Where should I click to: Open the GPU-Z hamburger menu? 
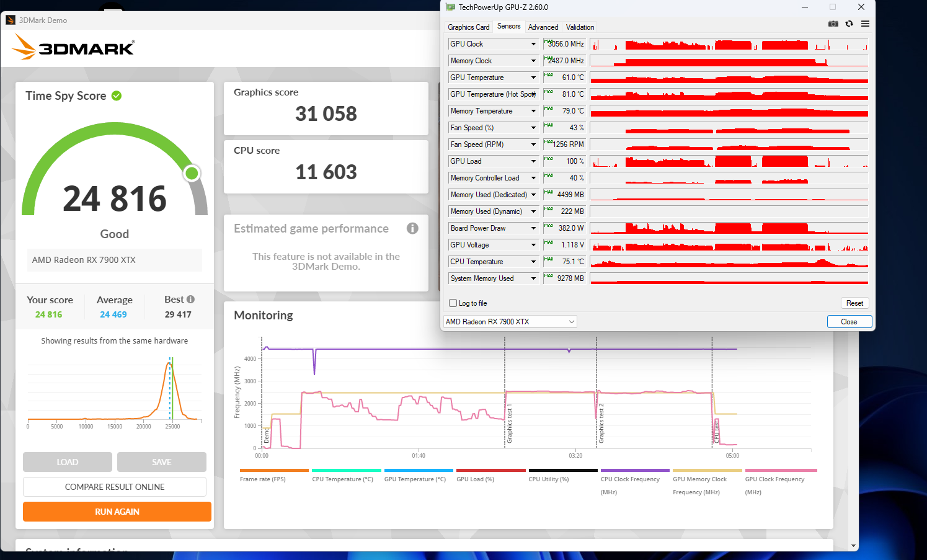coord(865,24)
